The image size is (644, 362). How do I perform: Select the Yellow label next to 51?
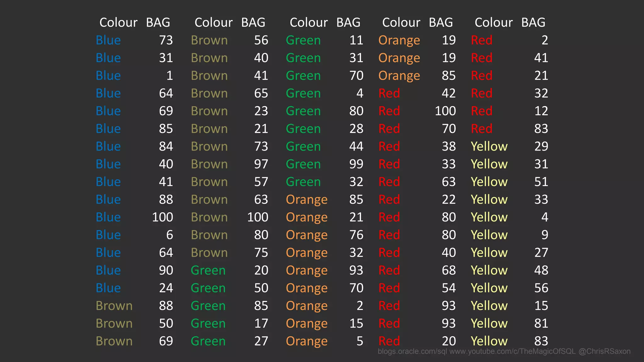click(489, 182)
